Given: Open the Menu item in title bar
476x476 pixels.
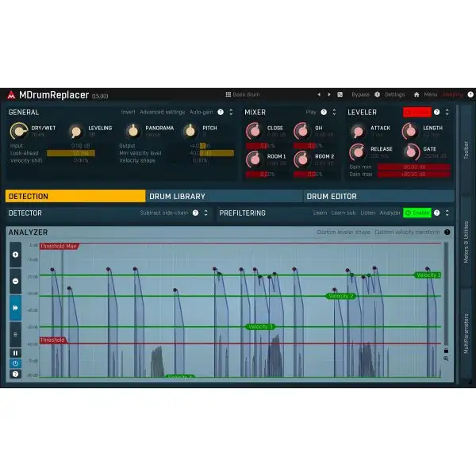Looking at the screenshot, I should [x=431, y=94].
